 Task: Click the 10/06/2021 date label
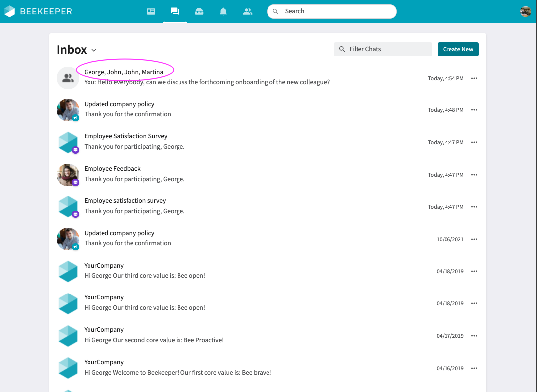tap(450, 239)
